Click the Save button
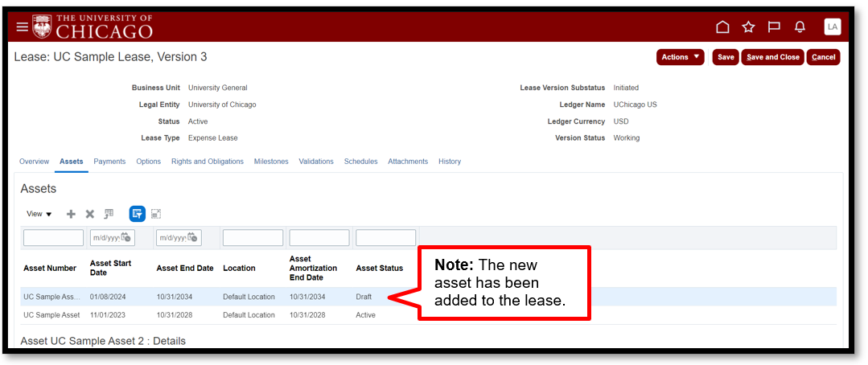Image resolution: width=868 pixels, height=365 pixels. coord(726,57)
